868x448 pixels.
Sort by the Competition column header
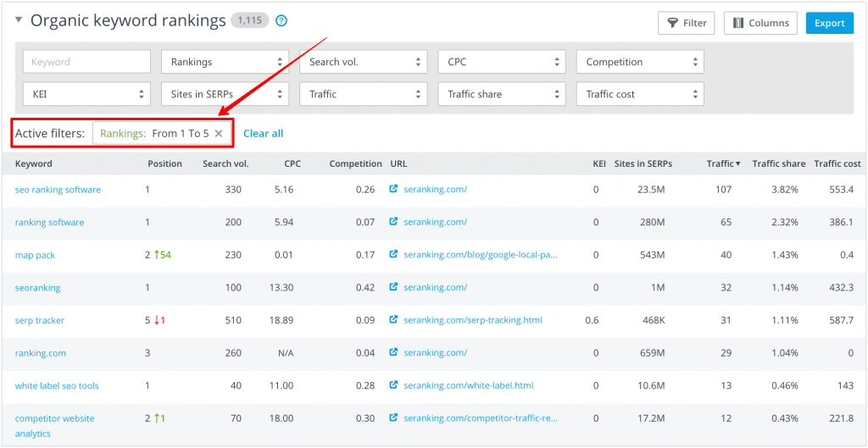tap(355, 163)
